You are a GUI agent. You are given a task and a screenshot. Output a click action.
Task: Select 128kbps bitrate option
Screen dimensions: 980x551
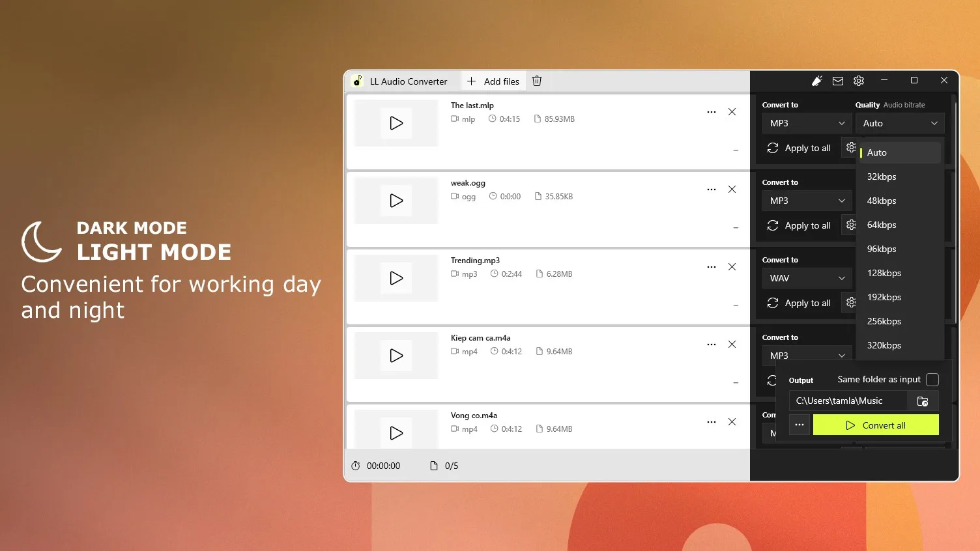pos(900,273)
